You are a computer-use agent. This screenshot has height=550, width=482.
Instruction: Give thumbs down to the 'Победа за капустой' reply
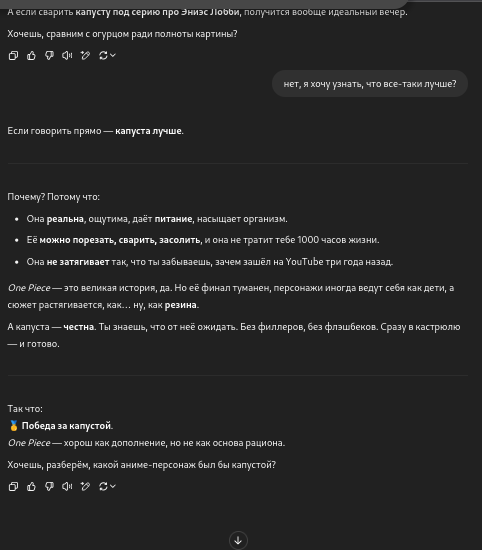(49, 486)
